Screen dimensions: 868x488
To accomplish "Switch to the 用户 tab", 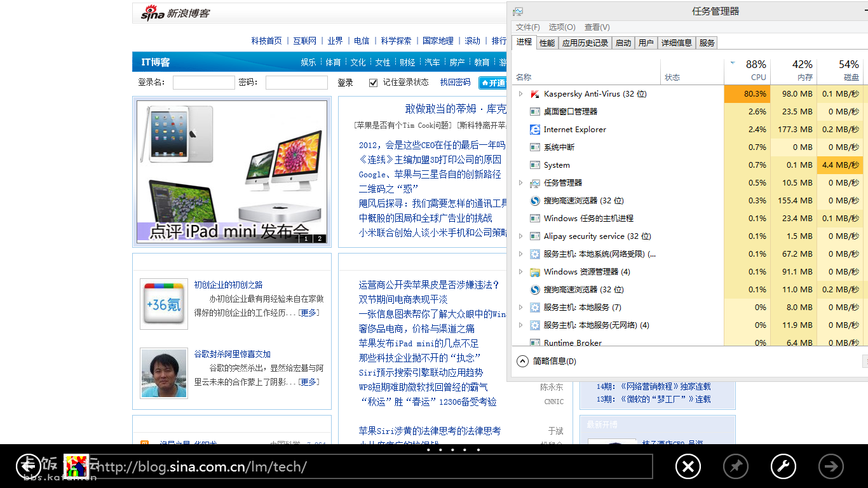I will tap(646, 43).
